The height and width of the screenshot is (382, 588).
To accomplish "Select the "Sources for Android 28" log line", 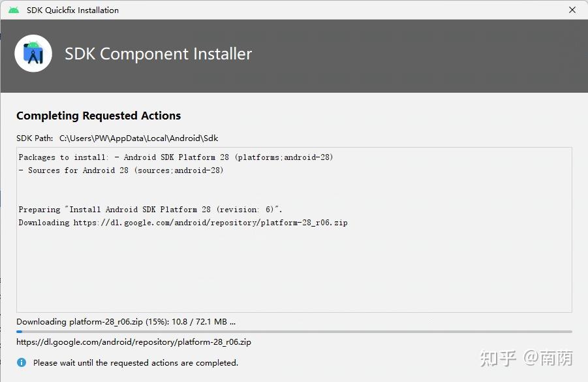I will [x=125, y=170].
